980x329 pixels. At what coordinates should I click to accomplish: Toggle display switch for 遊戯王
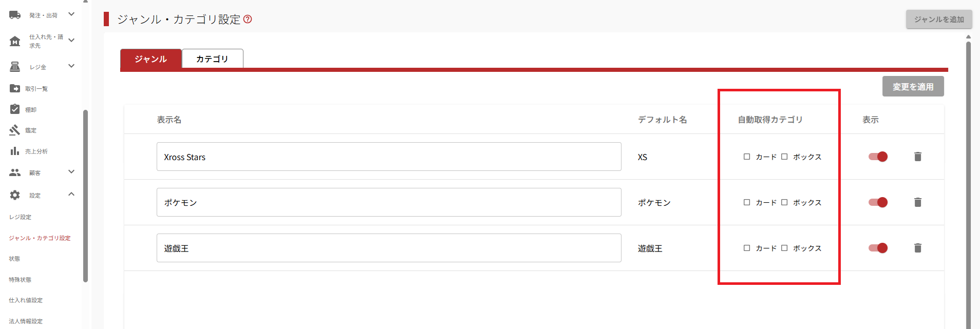coord(878,248)
